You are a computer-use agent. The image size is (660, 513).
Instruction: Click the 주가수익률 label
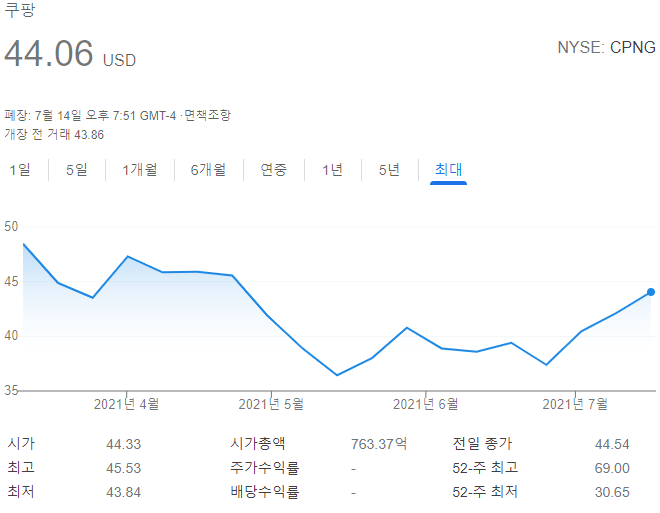tap(264, 468)
